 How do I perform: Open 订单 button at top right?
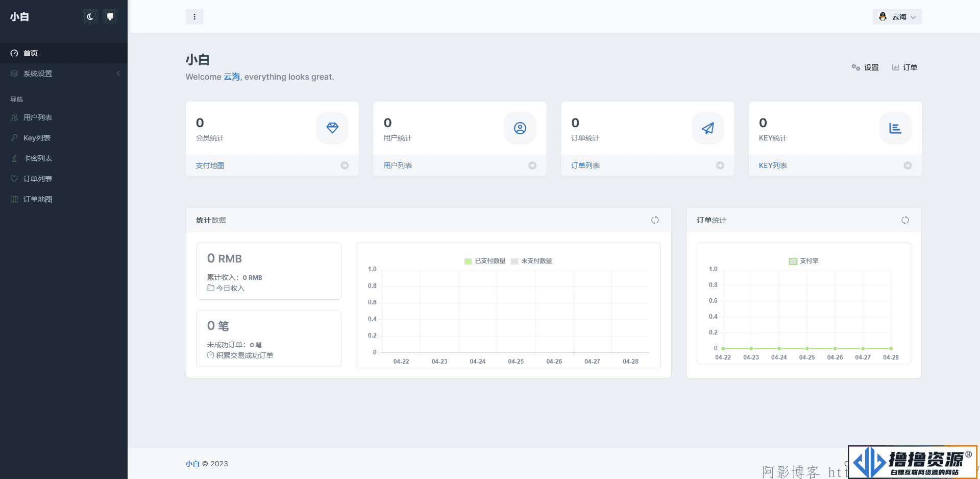tap(904, 67)
